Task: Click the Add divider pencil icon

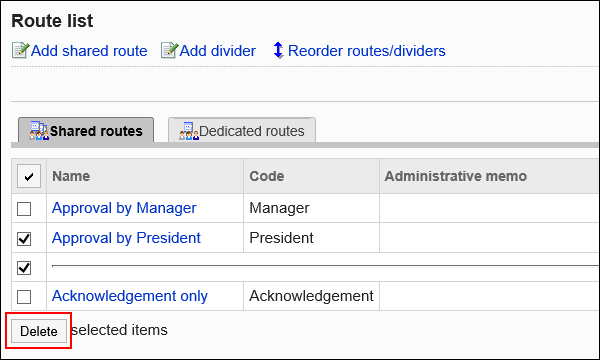Action: (x=169, y=50)
